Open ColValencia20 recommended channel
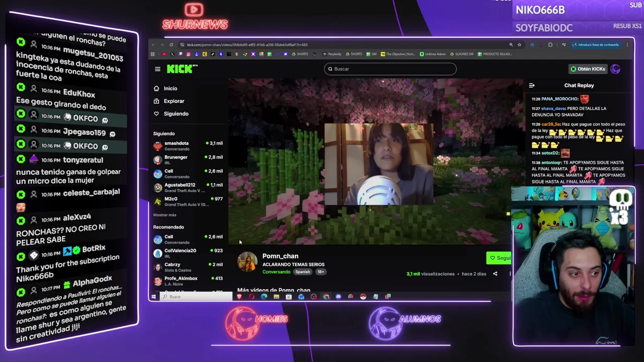644x362 pixels. (x=188, y=253)
